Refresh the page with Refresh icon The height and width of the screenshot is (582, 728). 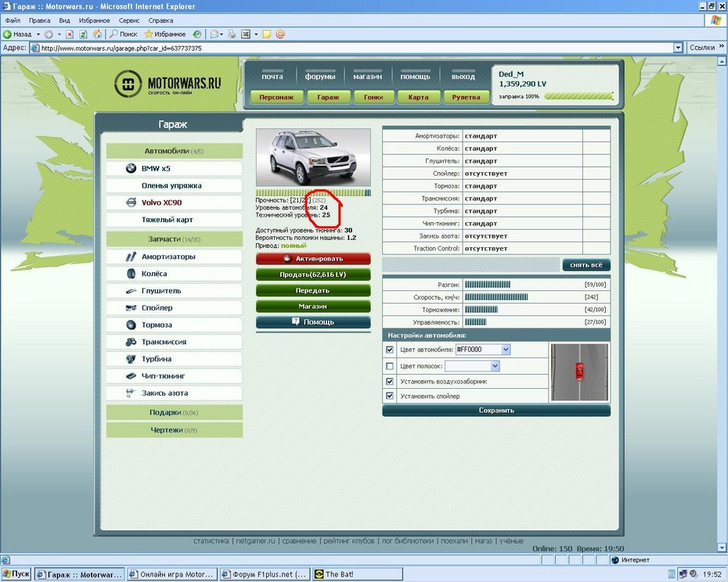(x=83, y=34)
